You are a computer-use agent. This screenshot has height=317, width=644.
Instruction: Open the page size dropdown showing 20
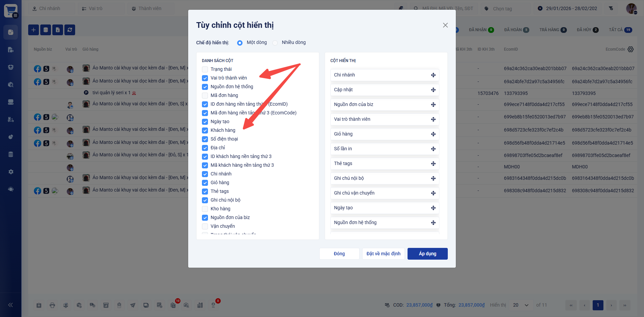click(x=520, y=305)
